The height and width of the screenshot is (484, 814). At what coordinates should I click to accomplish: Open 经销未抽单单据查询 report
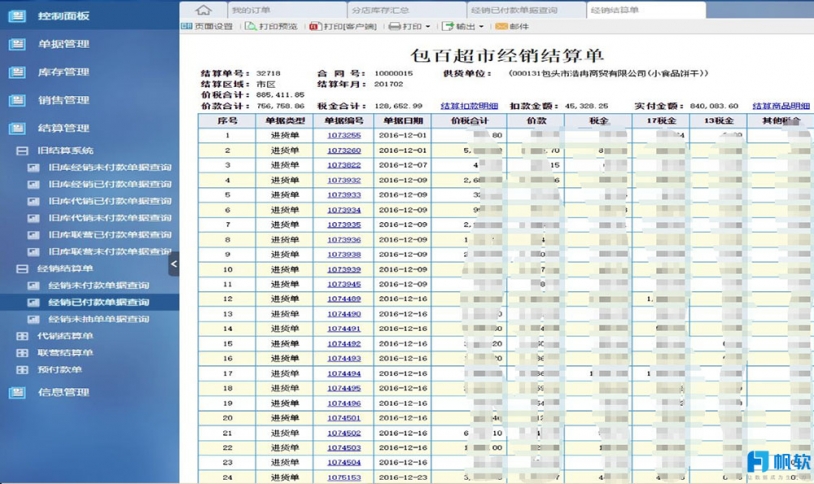pyautogui.click(x=99, y=319)
